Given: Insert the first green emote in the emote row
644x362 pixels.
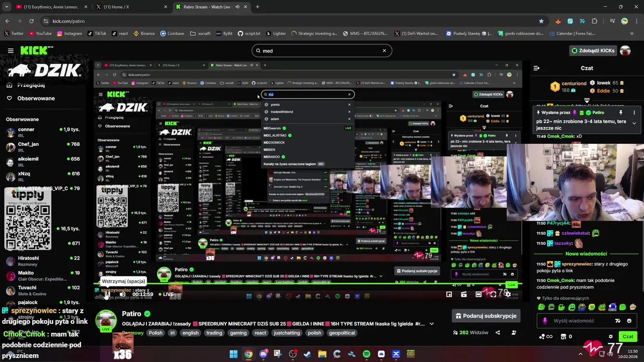Looking at the screenshot, I should click(541, 307).
